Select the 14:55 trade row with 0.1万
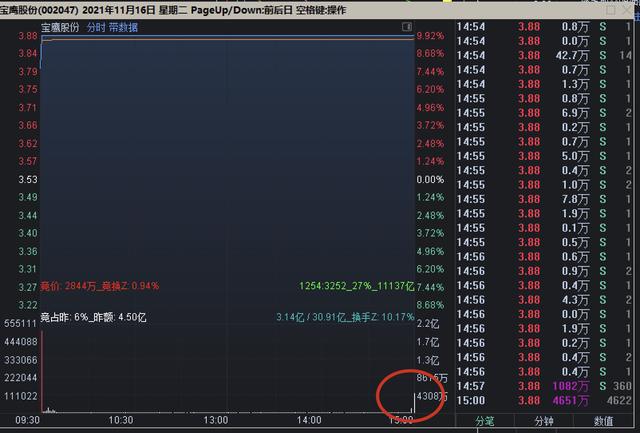Image resolution: width=640 pixels, height=433 pixels. click(544, 228)
